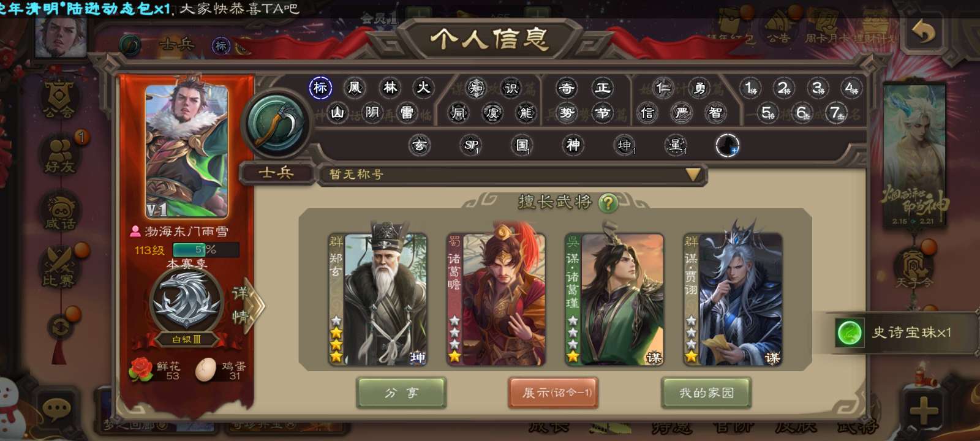Image resolution: width=980 pixels, height=441 pixels.
Task: Select the SP package tab badge
Action: pos(471,145)
